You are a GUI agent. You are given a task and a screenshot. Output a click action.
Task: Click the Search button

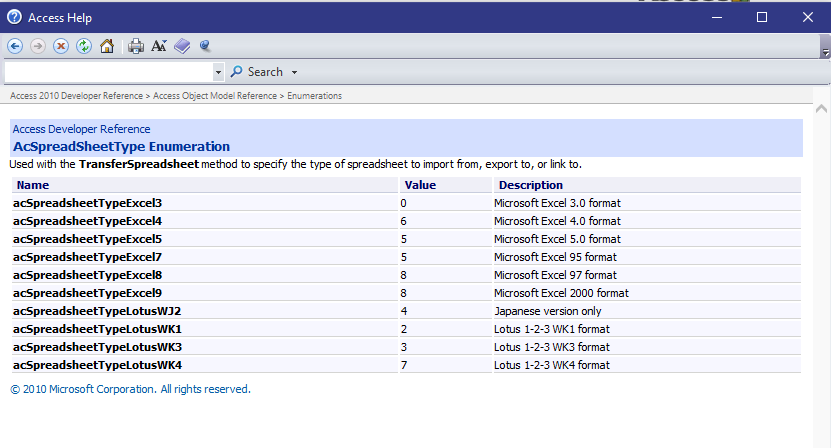[x=257, y=72]
